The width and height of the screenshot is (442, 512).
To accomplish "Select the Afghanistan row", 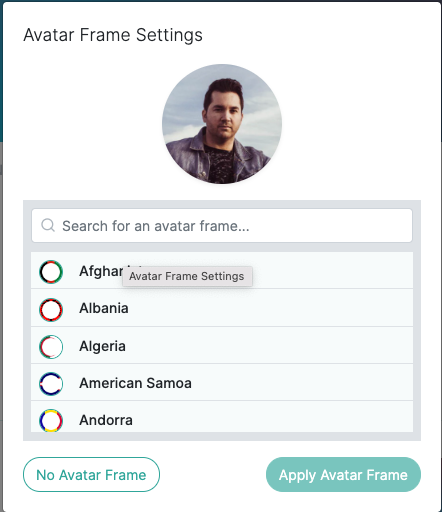I will 222,270.
